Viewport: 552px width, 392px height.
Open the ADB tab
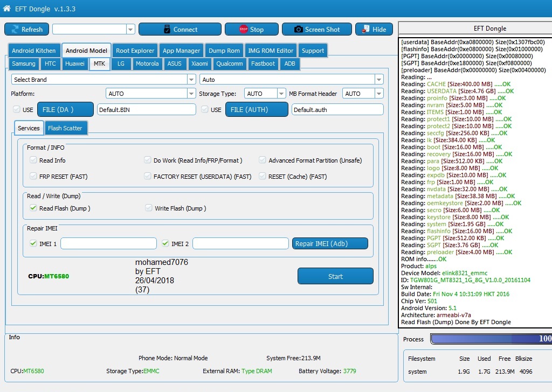click(289, 64)
